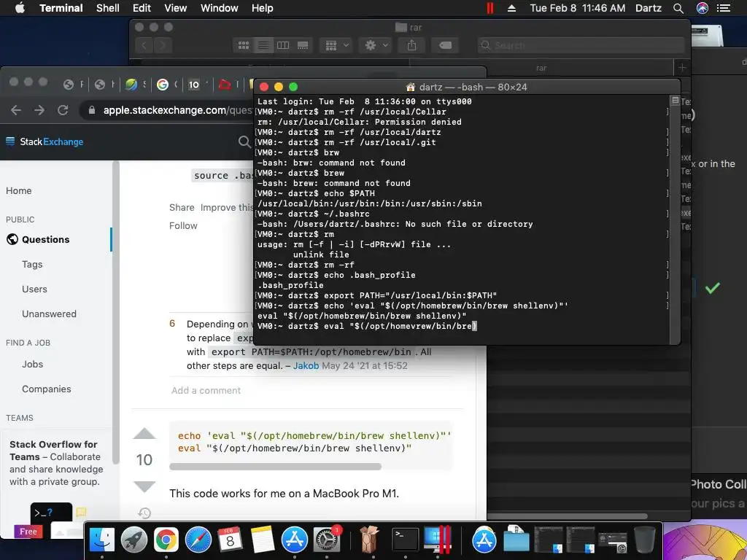Click the Finder Search field
Screen dimensions: 747x560
580,45
